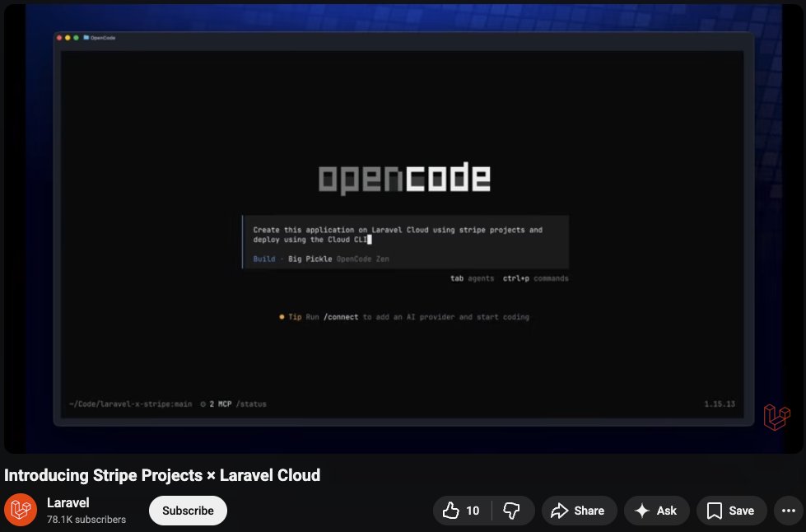This screenshot has height=532, width=806.
Task: Click the Big Pickle model name
Action: click(310, 259)
